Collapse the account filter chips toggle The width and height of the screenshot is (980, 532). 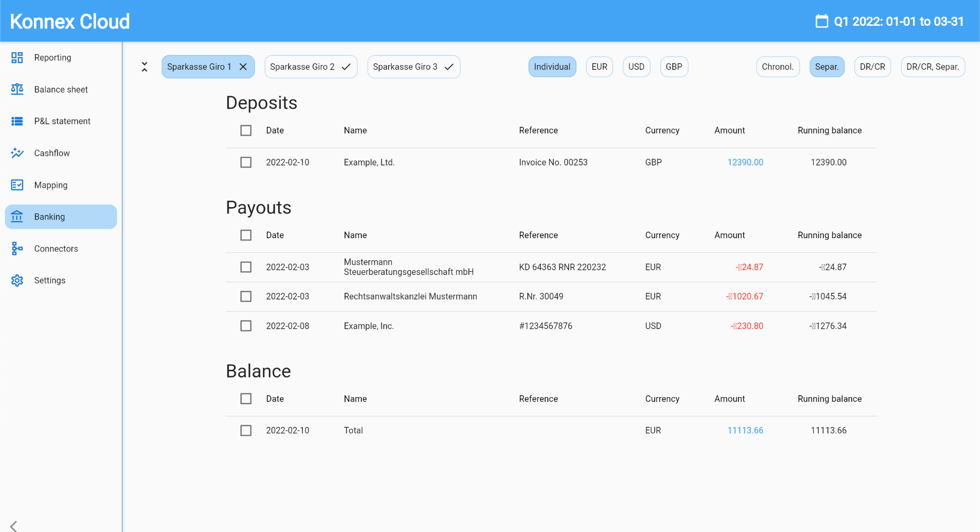145,67
